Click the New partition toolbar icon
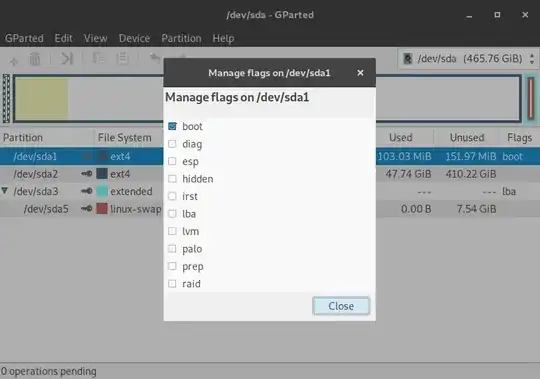Screen dimensions: 540x379 (x=14, y=61)
